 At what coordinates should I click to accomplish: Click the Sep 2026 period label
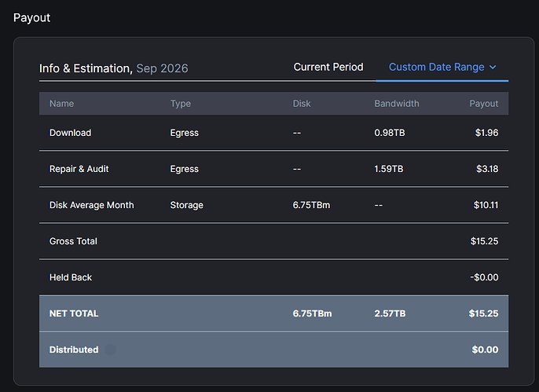click(x=162, y=68)
